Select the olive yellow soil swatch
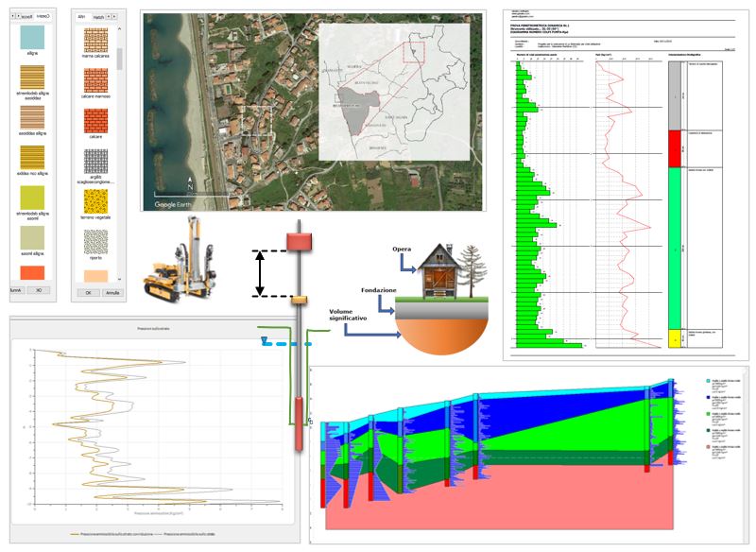The height and width of the screenshot is (552, 756). point(32,198)
